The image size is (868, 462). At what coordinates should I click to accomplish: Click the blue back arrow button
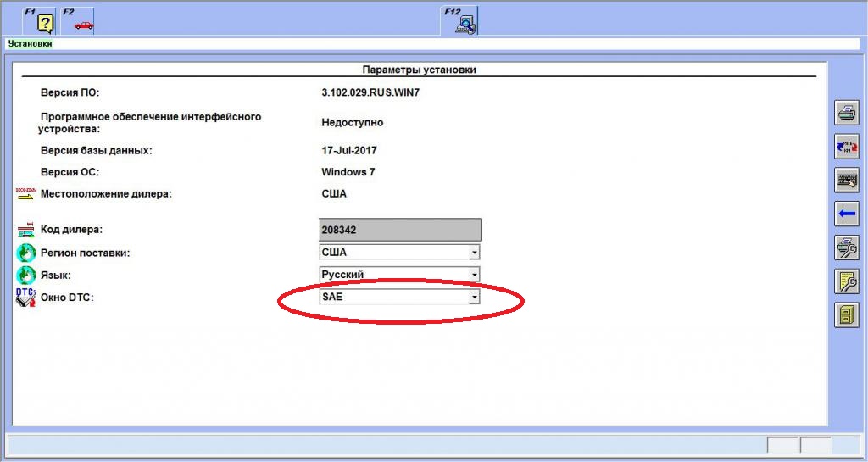(x=847, y=214)
